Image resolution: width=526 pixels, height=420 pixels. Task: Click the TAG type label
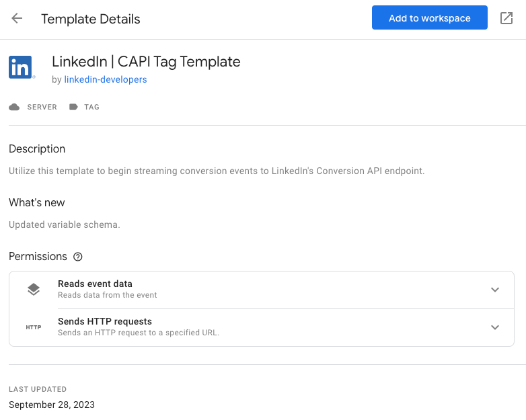pyautogui.click(x=91, y=107)
